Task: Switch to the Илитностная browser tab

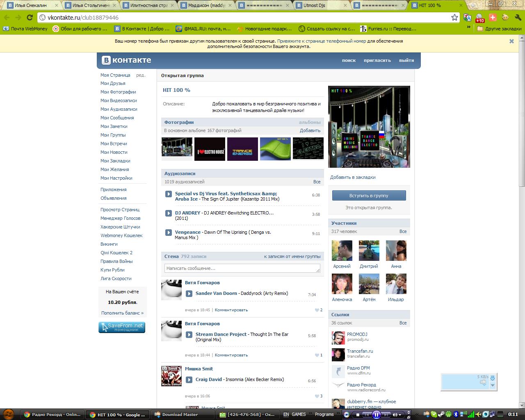Action: click(148, 5)
